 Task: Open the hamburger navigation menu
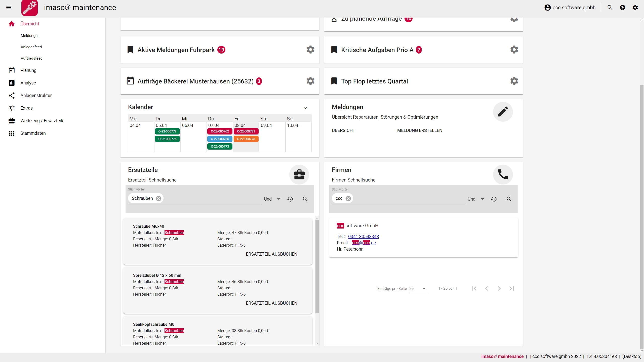pos(9,8)
